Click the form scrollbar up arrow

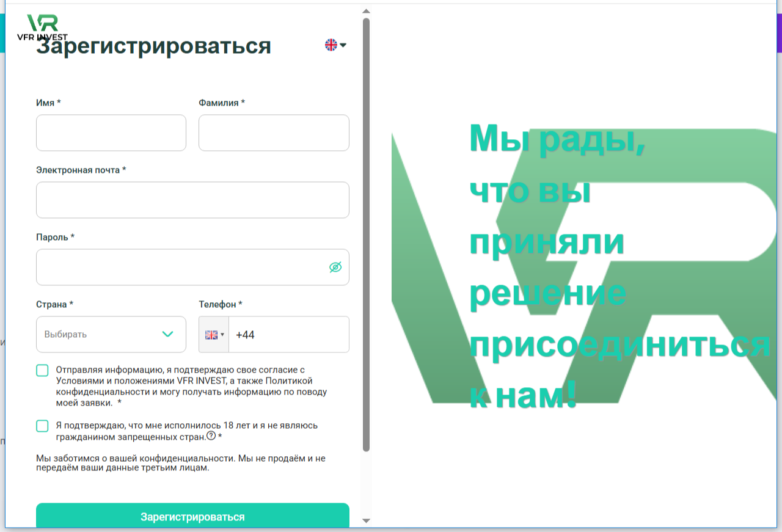(367, 11)
